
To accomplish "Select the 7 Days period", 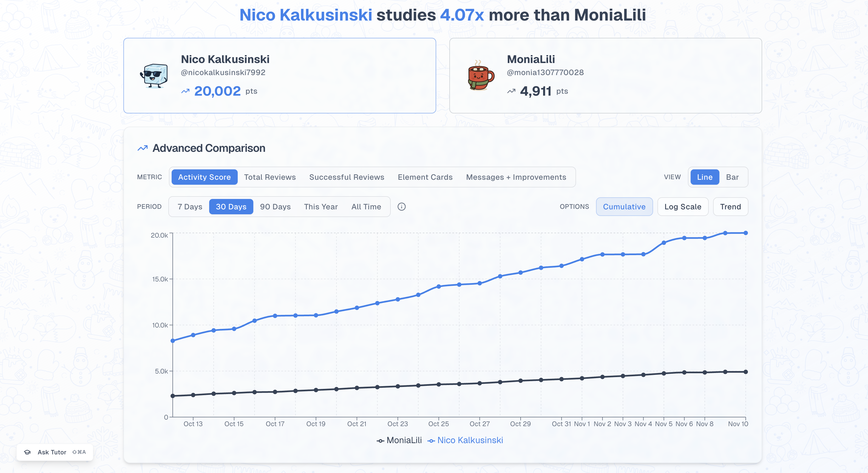I will click(190, 207).
